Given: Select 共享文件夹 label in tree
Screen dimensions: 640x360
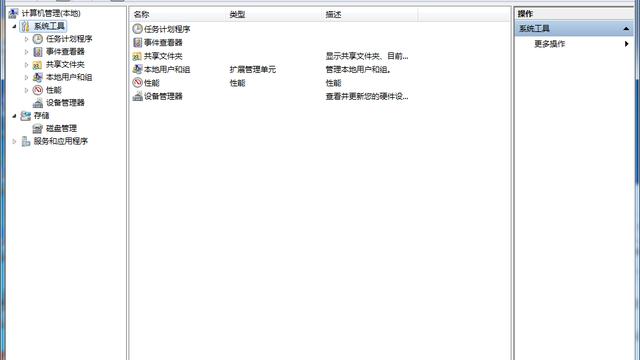Looking at the screenshot, I should 65,64.
